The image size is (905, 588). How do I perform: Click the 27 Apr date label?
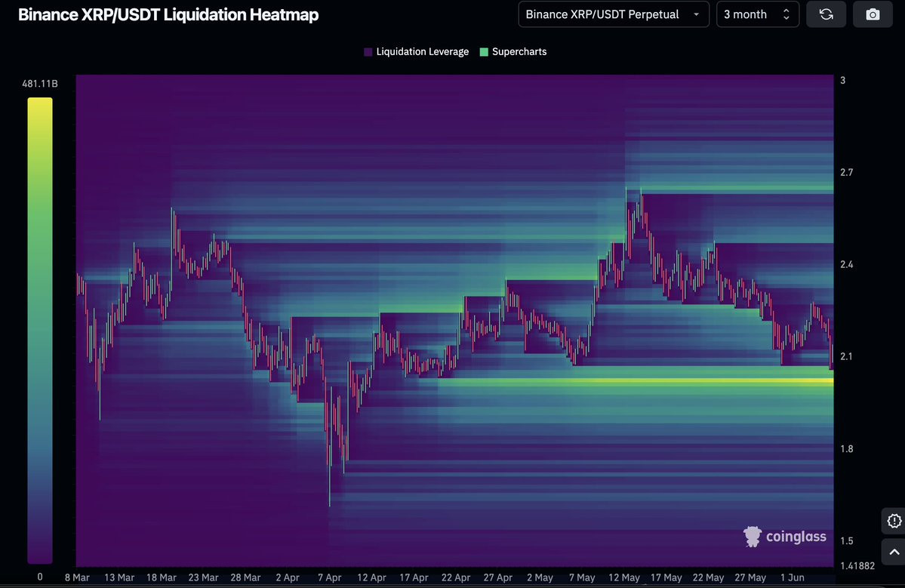[498, 577]
